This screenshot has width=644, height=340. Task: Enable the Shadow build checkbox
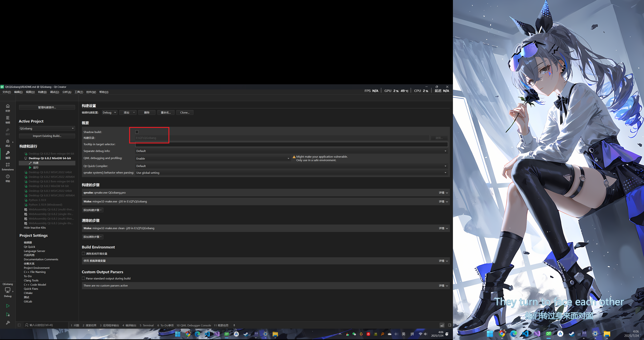[137, 132]
